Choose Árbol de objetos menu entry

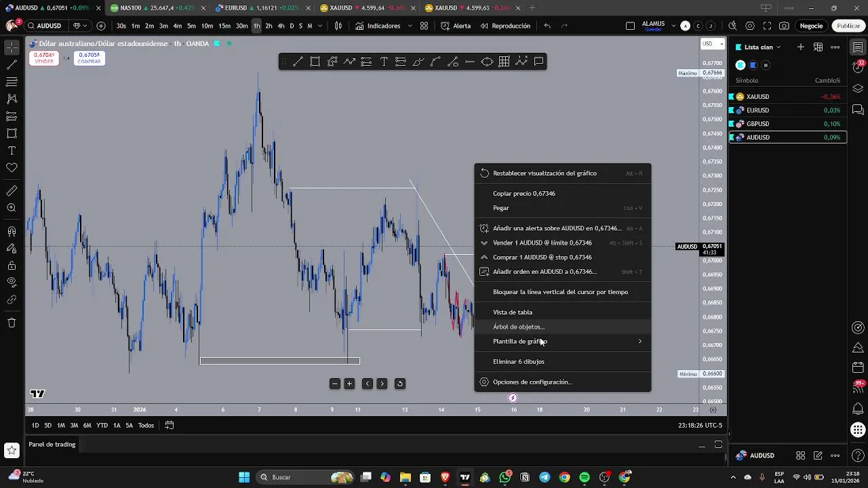562,327
